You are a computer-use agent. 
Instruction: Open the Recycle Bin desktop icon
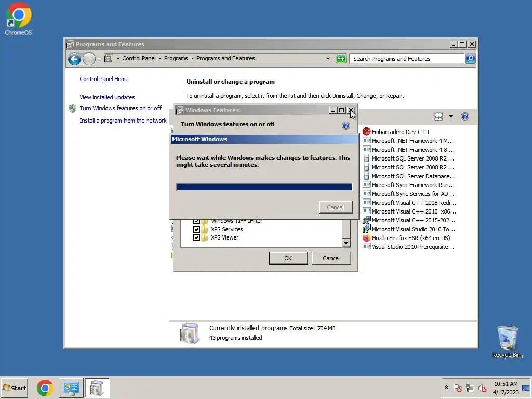click(x=507, y=342)
